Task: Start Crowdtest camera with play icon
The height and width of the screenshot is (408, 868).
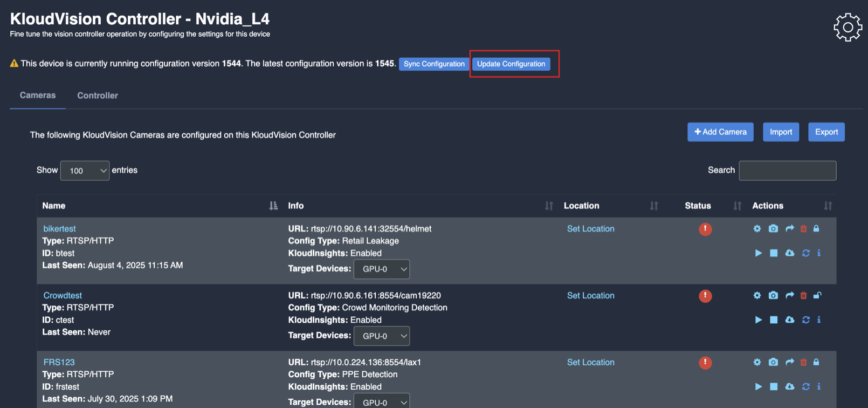Action: [x=759, y=320]
